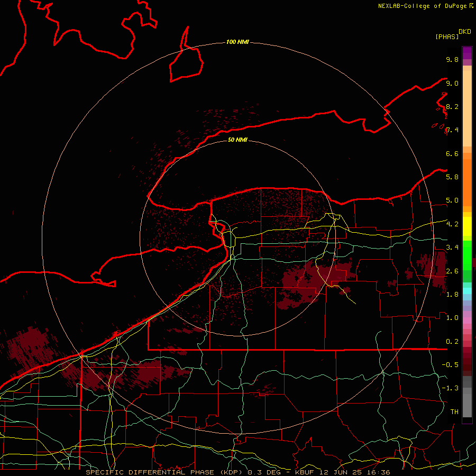Click the "16:36" time stamp
This screenshot has height=476, width=476.
click(x=379, y=472)
